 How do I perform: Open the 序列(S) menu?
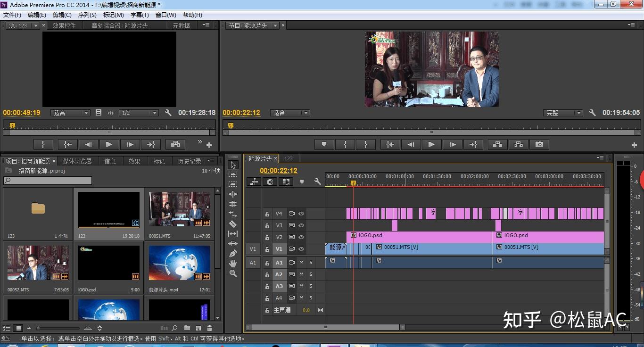tap(87, 15)
